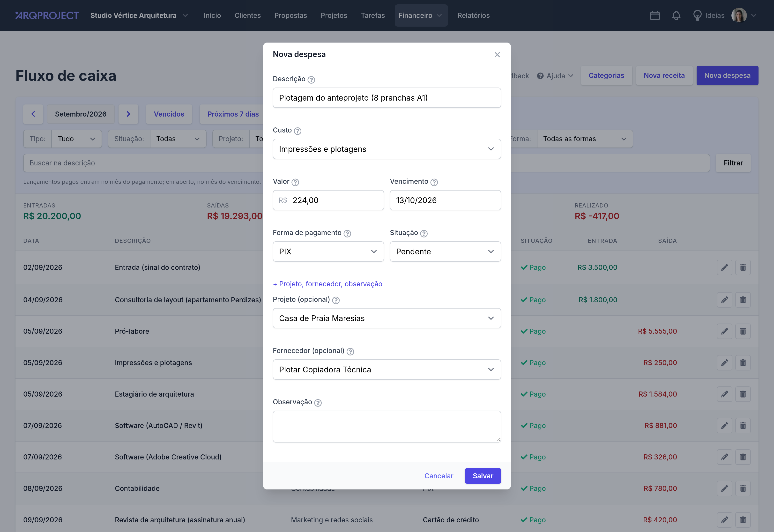Viewport: 774px width, 532px height.
Task: Click Nova receita button
Action: pyautogui.click(x=664, y=76)
